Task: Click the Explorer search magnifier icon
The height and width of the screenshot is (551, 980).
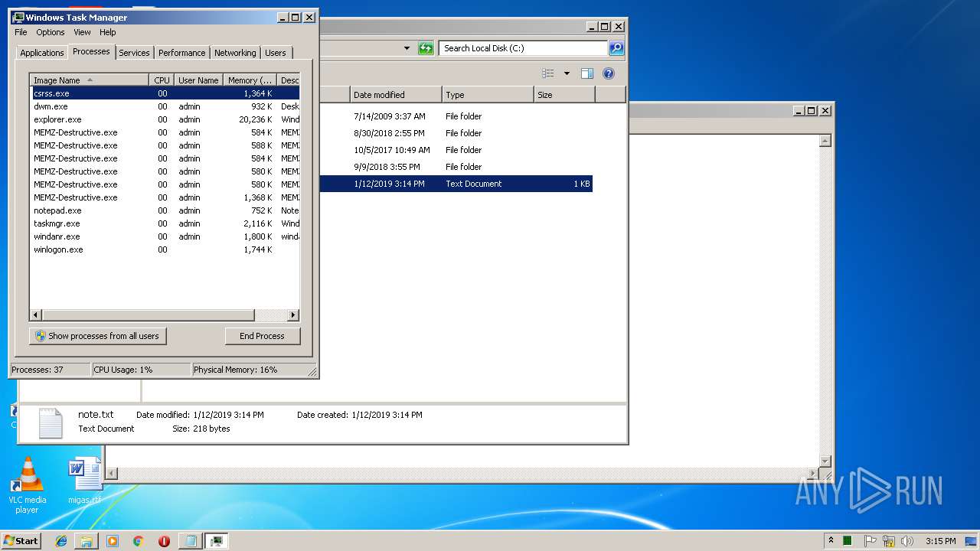Action: tap(616, 48)
